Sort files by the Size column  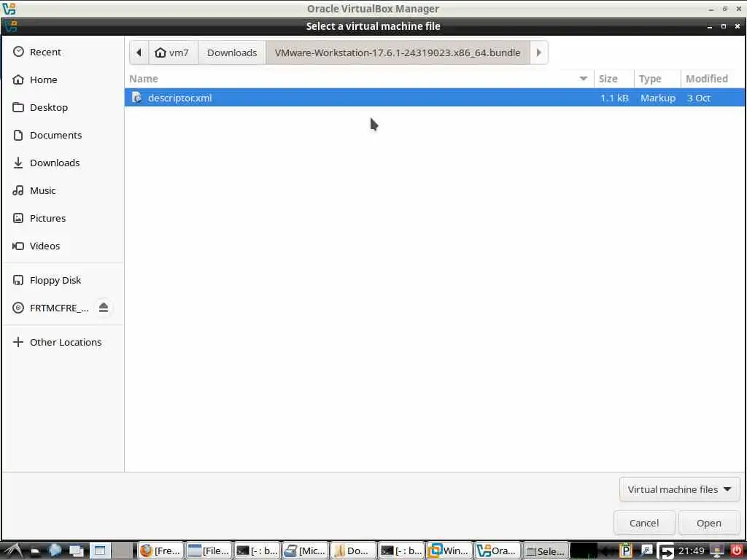click(x=614, y=79)
